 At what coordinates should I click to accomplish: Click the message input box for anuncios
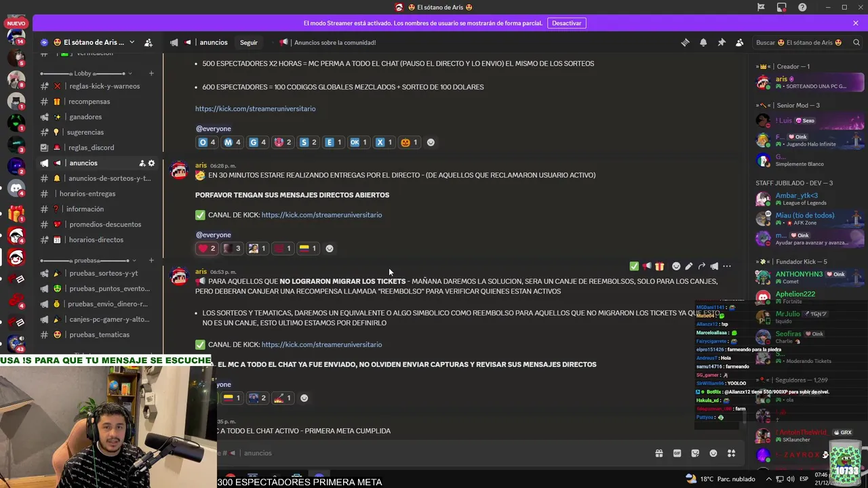coord(434,453)
